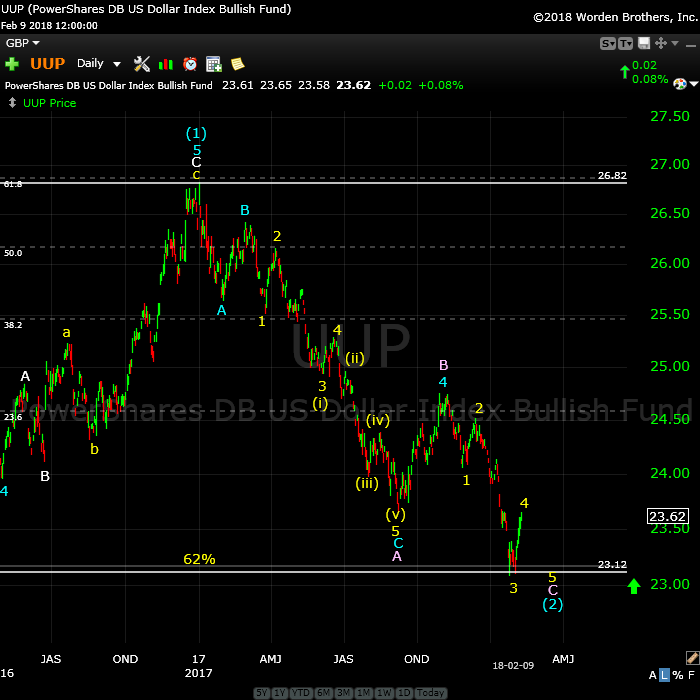Click the yellow (v) wave label

coord(396,514)
